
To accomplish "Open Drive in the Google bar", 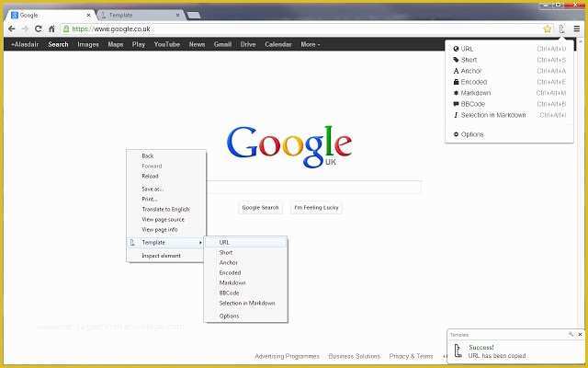I will pos(248,44).
